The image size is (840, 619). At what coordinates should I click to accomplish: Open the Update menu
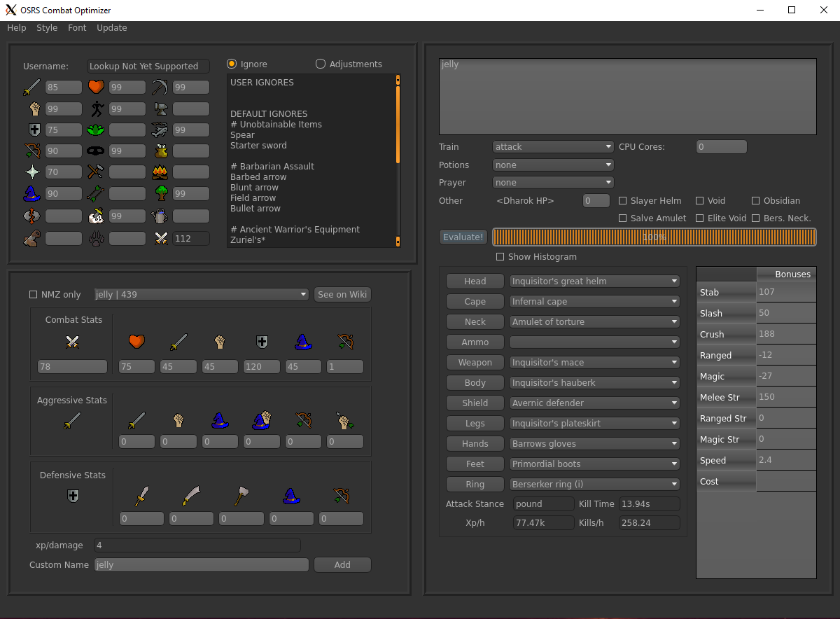tap(112, 28)
